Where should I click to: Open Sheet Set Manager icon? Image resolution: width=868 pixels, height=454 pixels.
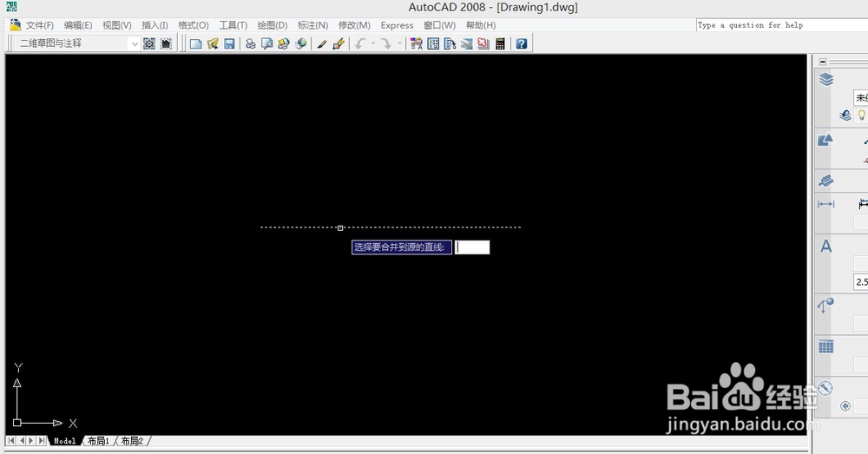[x=467, y=43]
